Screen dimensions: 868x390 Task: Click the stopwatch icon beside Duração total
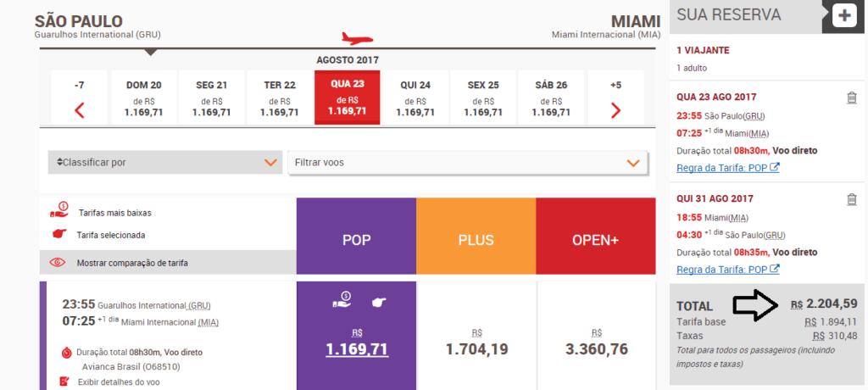point(66,352)
